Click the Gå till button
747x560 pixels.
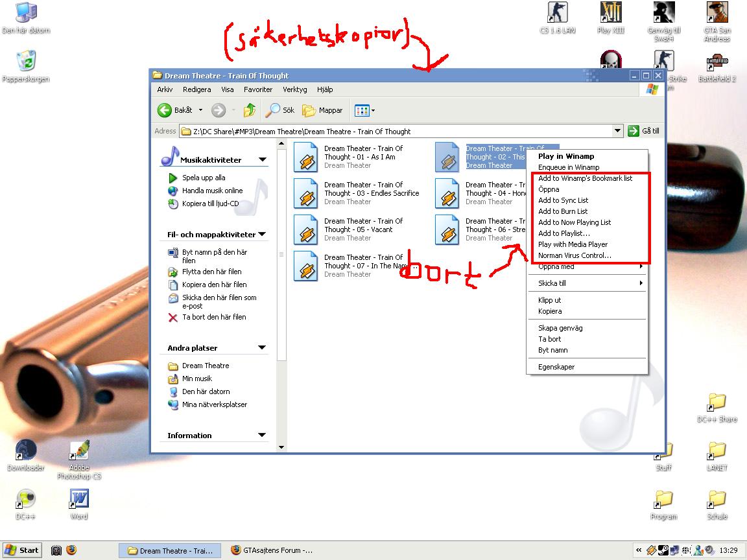click(644, 130)
